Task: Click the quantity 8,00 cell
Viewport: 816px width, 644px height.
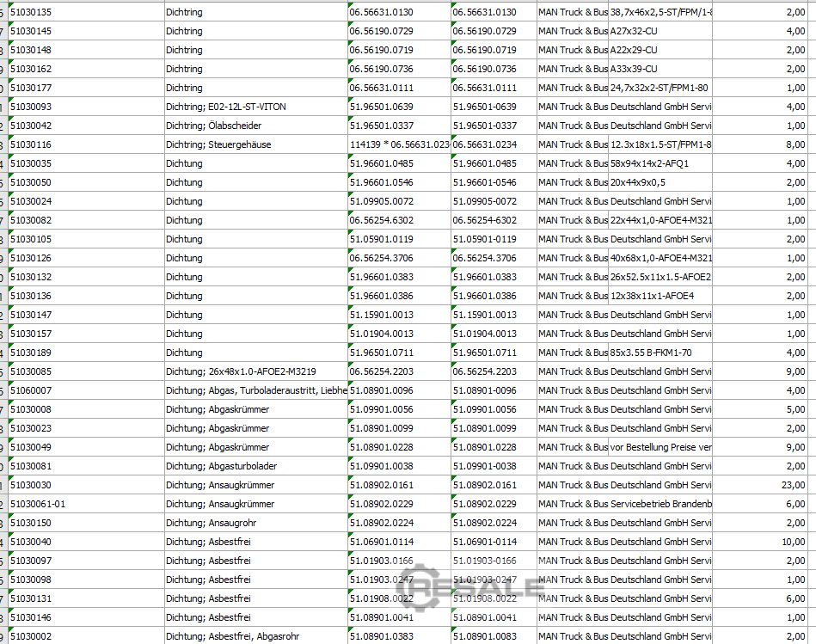Action: point(760,144)
